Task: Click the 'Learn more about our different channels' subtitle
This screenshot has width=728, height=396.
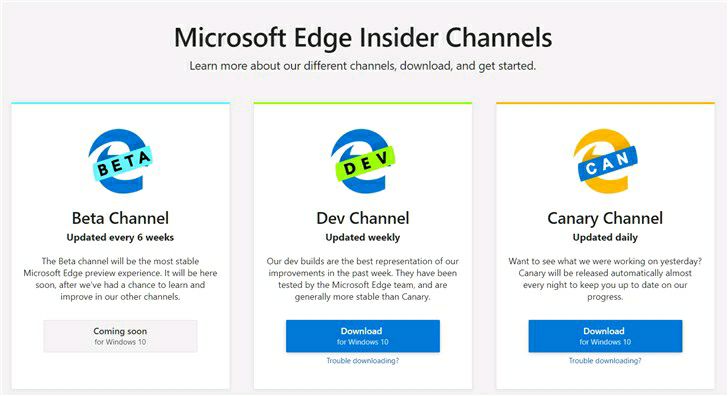Action: (x=363, y=66)
